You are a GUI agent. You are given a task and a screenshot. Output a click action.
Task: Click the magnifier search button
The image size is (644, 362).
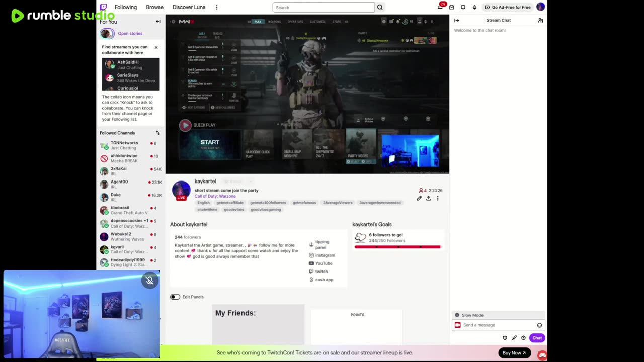coord(380,7)
